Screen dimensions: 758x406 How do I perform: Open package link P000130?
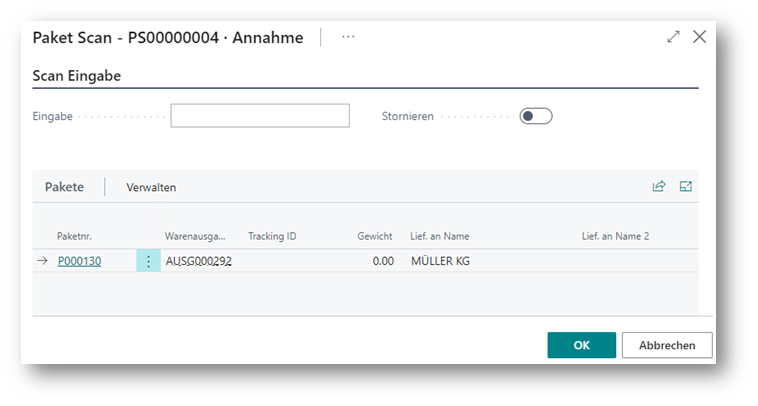pos(79,261)
